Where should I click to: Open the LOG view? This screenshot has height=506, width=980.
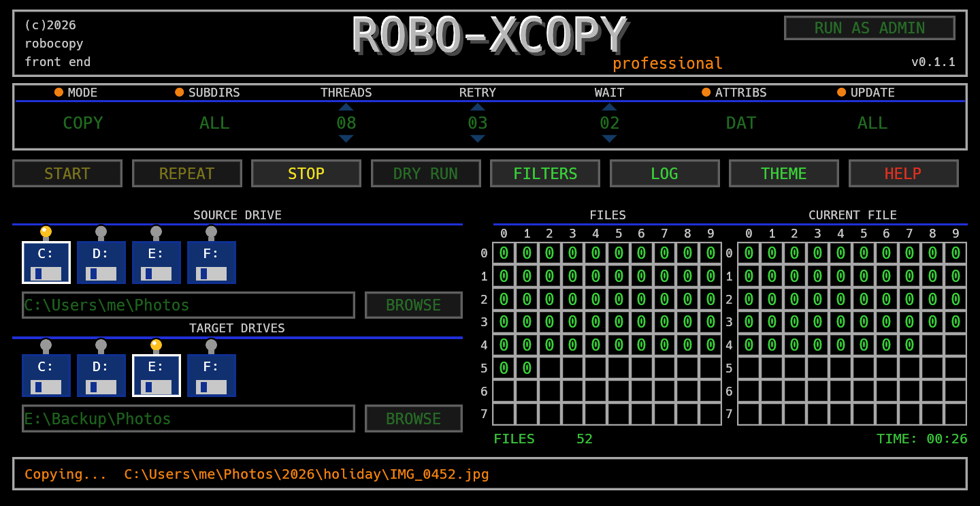pos(665,174)
